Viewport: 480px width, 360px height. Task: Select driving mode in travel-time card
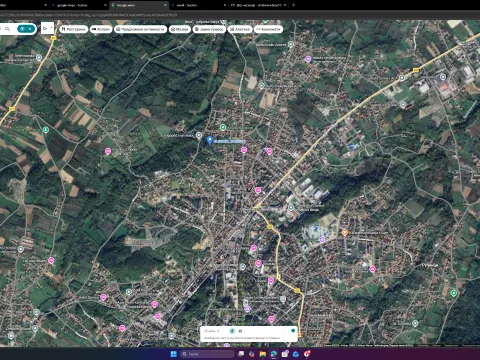pos(240,331)
